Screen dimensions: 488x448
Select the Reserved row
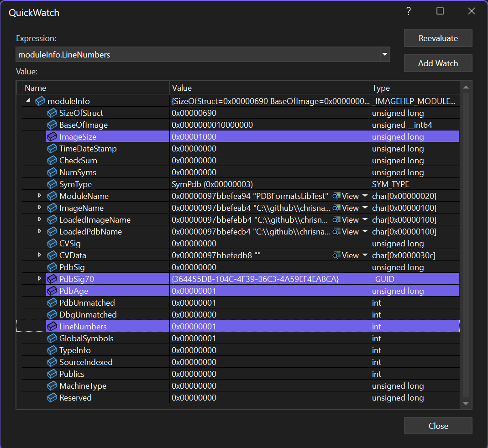click(x=241, y=398)
